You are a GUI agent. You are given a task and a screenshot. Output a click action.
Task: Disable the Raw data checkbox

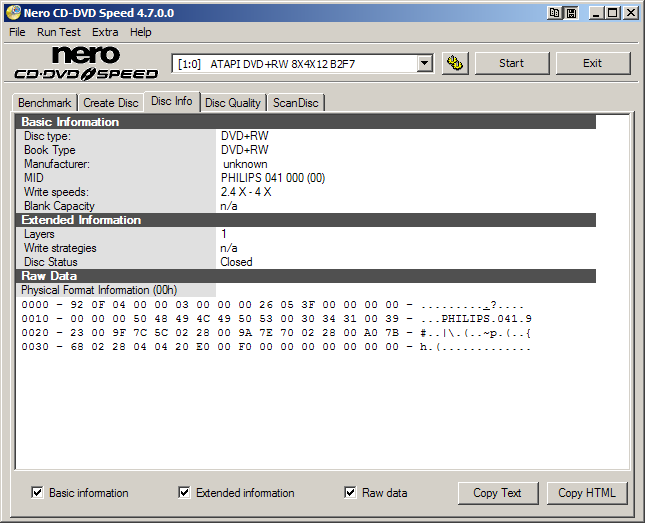(350, 492)
